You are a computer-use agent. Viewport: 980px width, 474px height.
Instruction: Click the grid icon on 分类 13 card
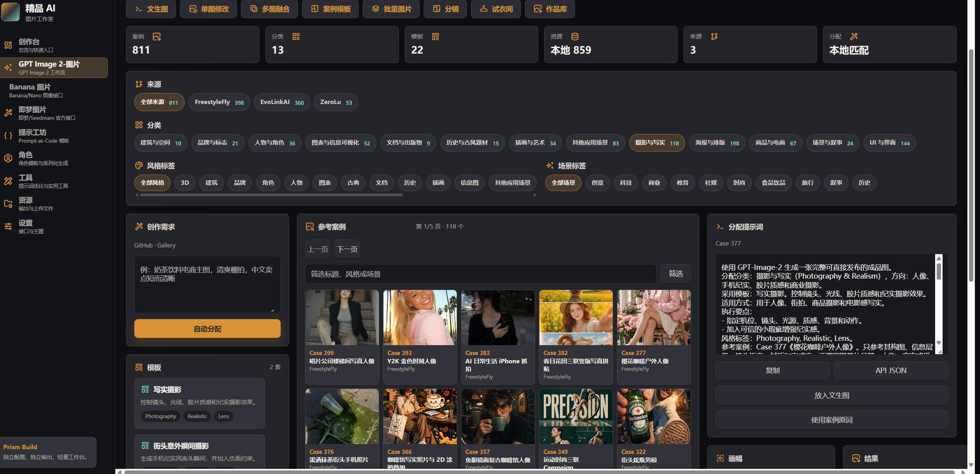pos(296,37)
